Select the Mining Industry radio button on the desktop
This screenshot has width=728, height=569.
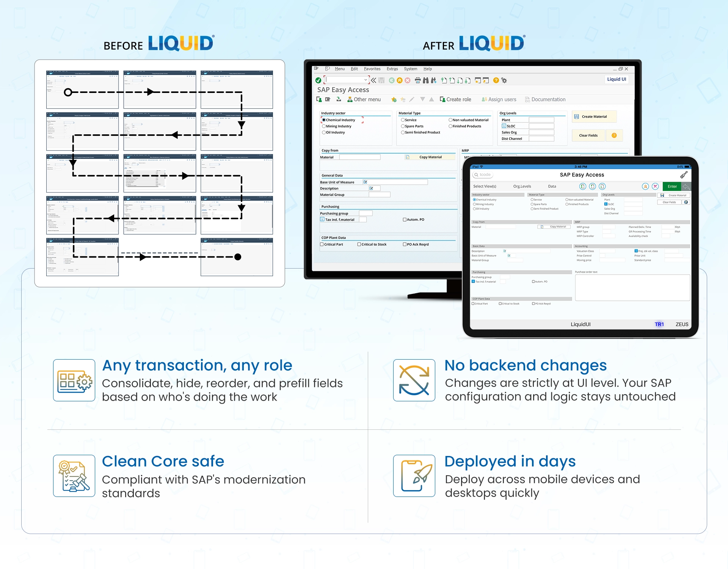coord(324,126)
